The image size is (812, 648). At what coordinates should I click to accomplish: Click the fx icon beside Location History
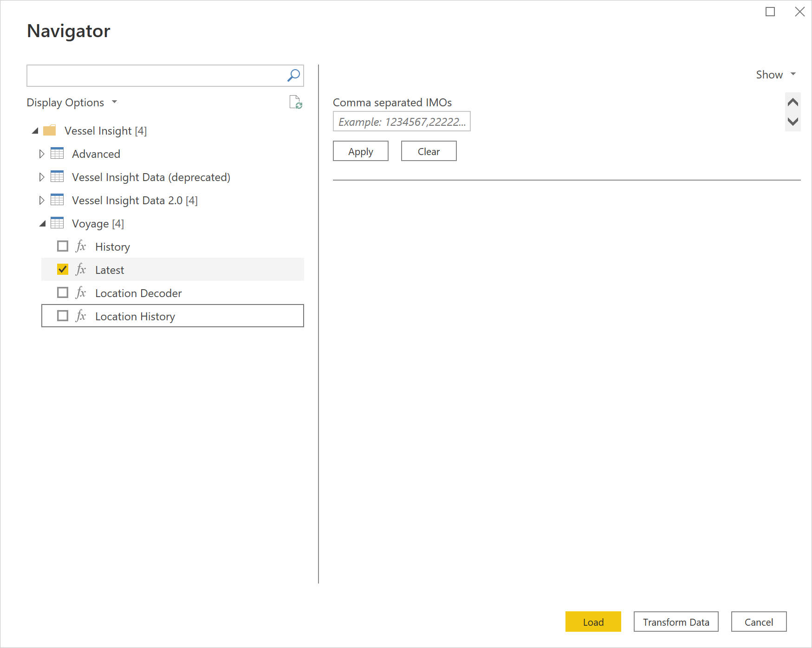(x=81, y=316)
